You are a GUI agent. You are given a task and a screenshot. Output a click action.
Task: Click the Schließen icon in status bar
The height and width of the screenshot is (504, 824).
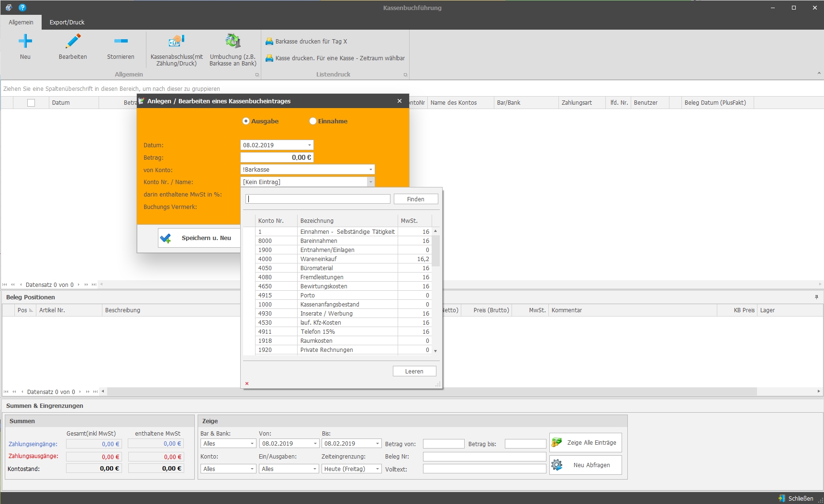(782, 498)
